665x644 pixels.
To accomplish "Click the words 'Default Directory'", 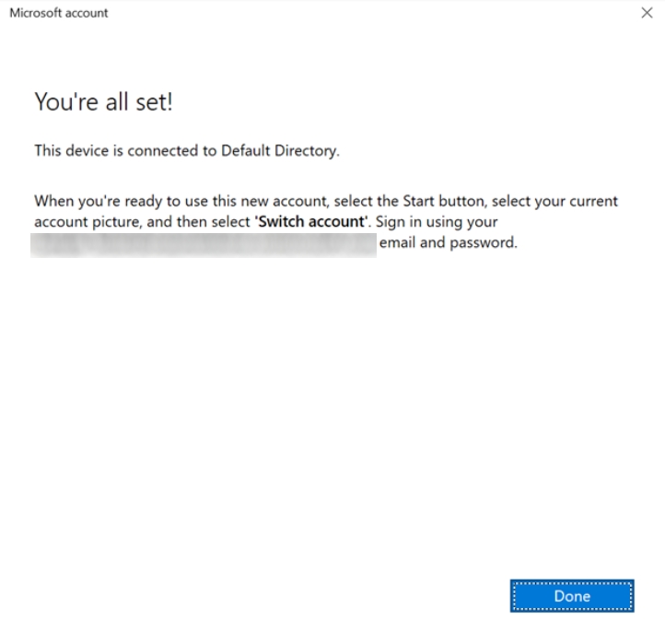I will pos(279,151).
